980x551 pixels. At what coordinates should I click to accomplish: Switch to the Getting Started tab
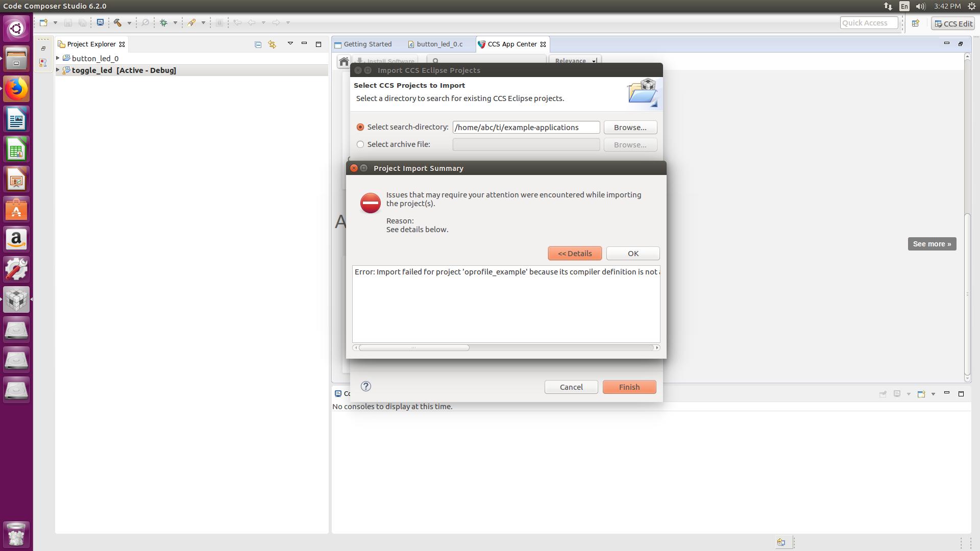[x=363, y=44]
